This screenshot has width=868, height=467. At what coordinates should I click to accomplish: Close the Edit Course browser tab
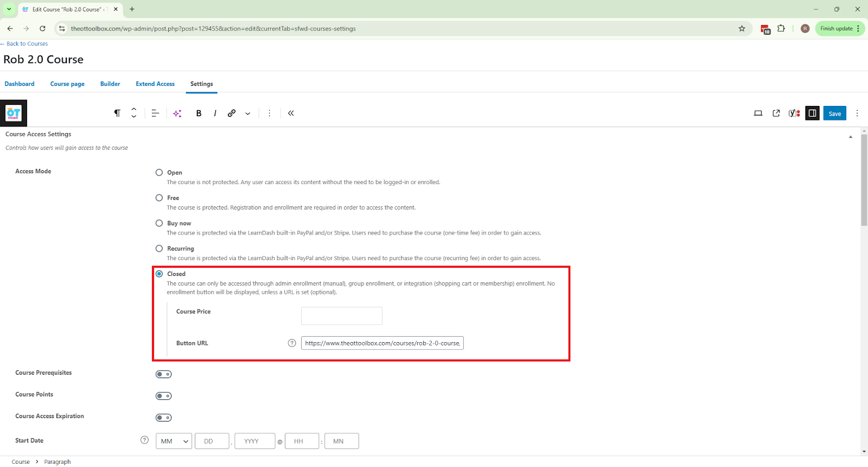coord(116,9)
